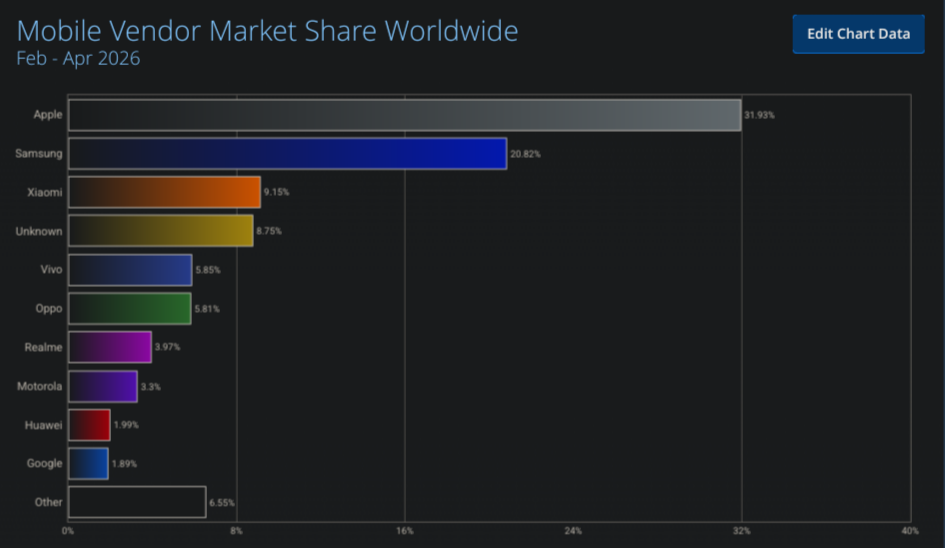Select the purple Realme bar
Viewport: 945px width, 548px height.
point(110,347)
